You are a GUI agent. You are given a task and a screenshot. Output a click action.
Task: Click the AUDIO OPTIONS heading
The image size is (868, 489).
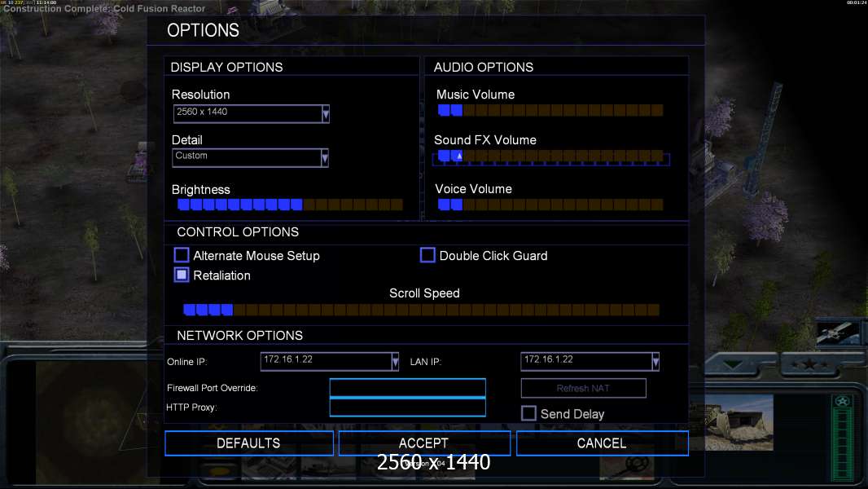coord(484,67)
